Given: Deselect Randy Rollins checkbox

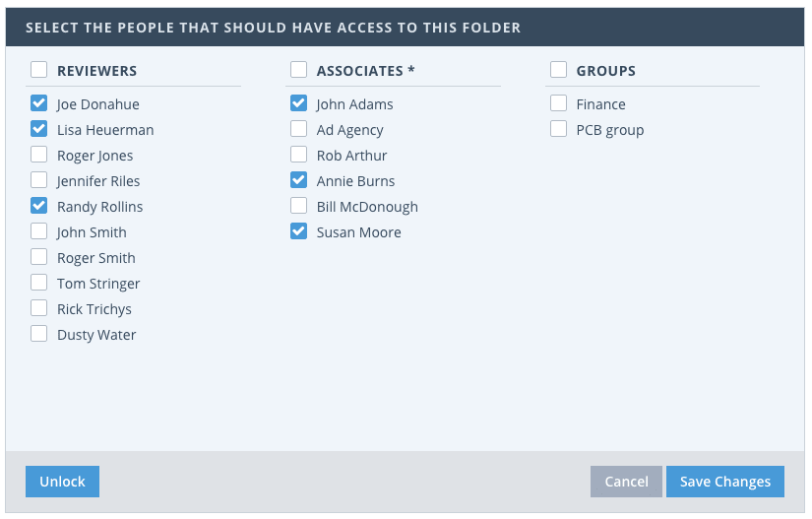Looking at the screenshot, I should [x=38, y=205].
